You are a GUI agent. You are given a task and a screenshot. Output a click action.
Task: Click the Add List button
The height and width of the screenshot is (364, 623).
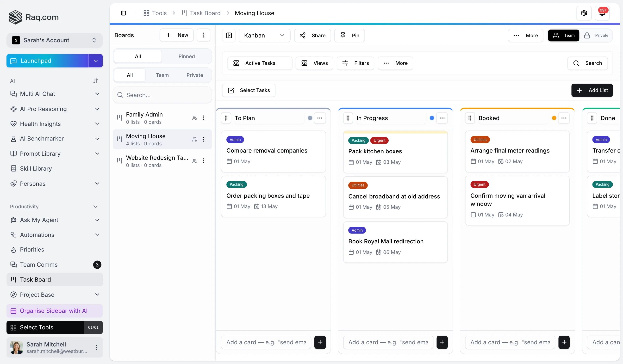tap(592, 90)
